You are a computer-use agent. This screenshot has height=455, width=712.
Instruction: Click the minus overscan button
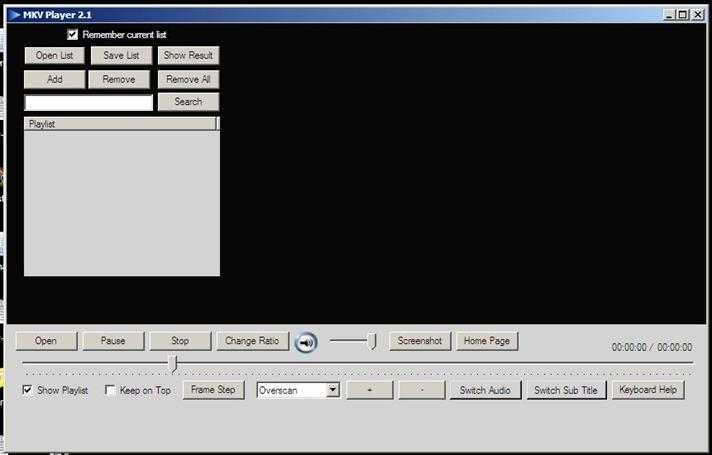pyautogui.click(x=422, y=390)
